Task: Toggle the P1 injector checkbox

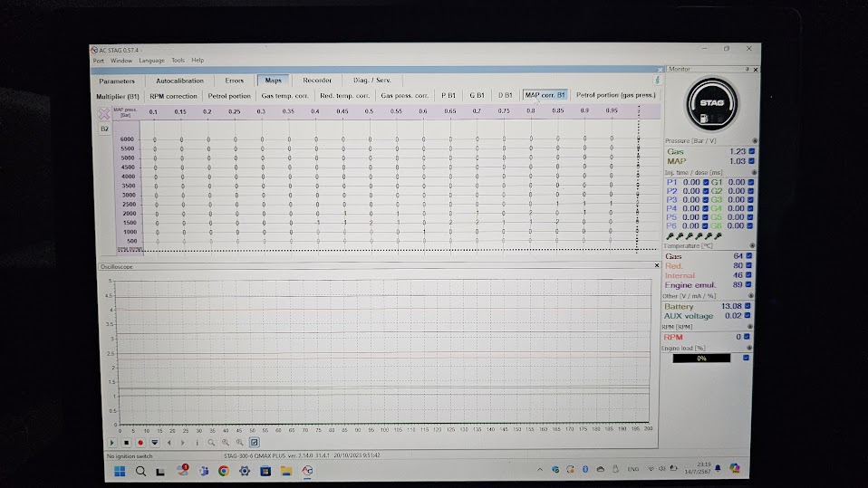Action: point(706,182)
